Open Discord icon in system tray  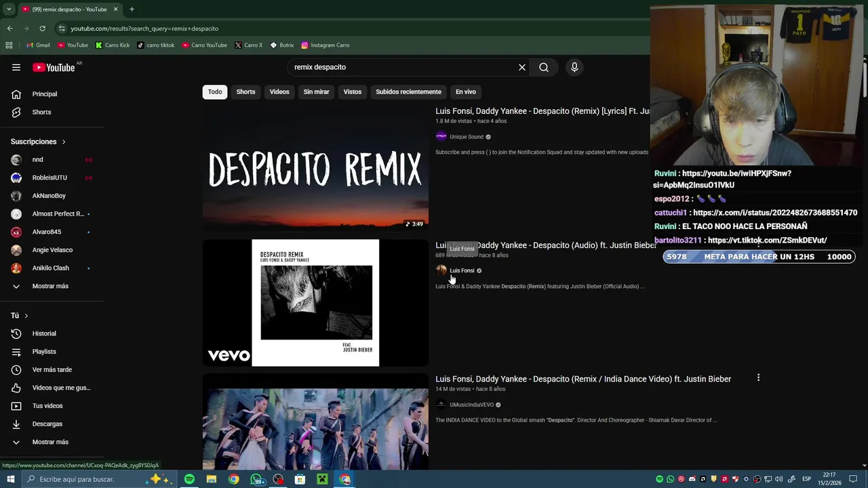[x=692, y=479]
